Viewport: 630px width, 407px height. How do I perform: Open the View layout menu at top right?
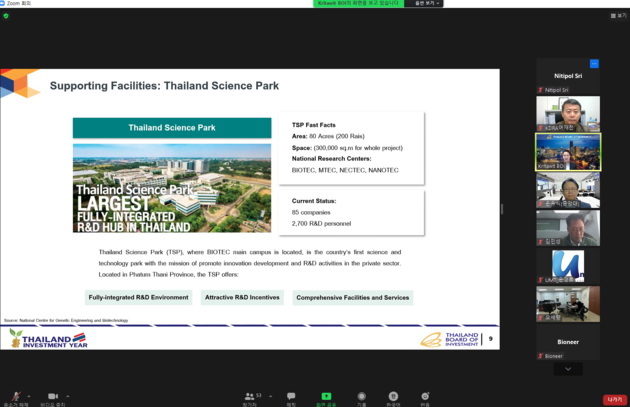619,16
